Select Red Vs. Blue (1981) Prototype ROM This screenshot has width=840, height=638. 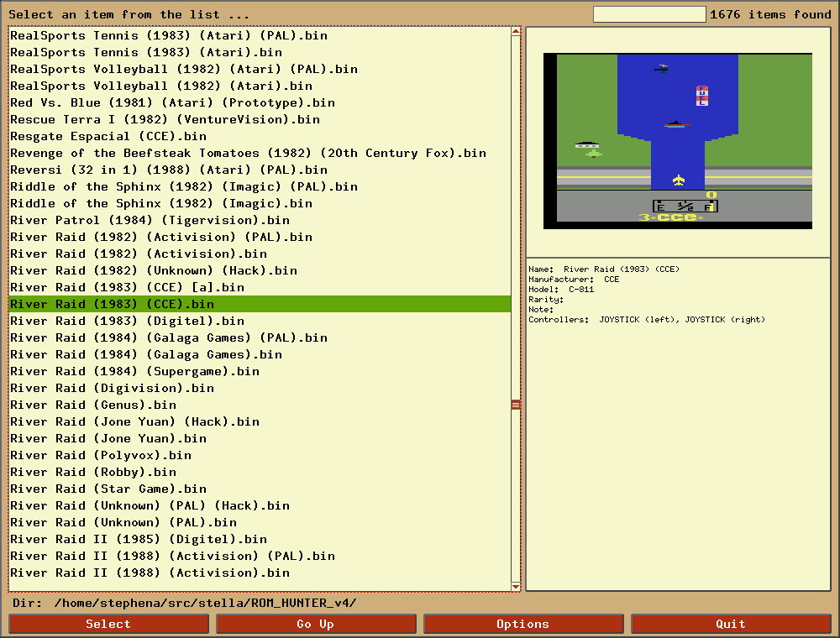172,102
